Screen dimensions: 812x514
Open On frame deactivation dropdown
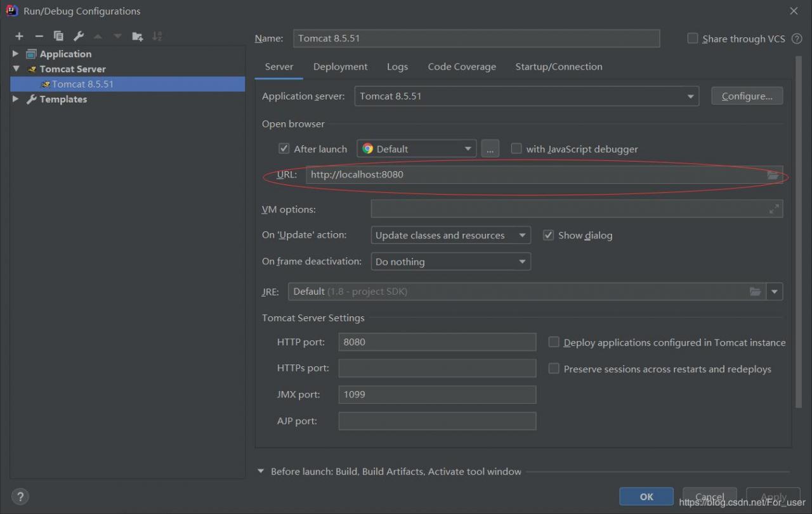click(450, 262)
